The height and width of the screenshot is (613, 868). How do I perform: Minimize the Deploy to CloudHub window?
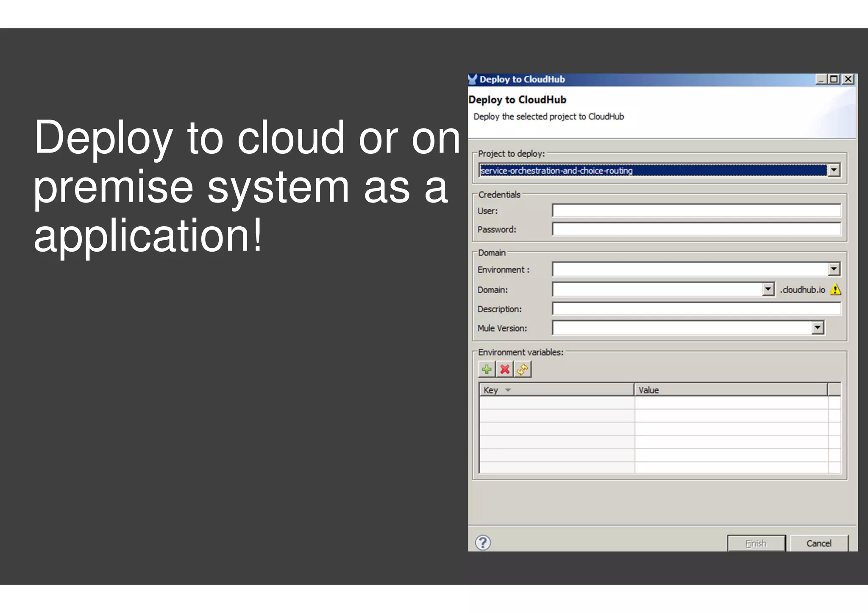point(821,79)
